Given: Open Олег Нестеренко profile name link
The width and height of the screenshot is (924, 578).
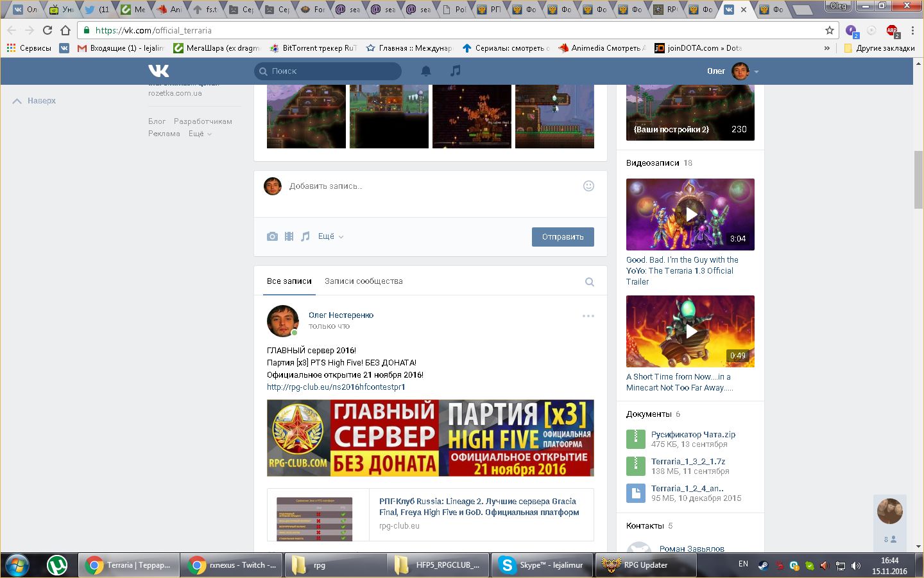Looking at the screenshot, I should [341, 315].
